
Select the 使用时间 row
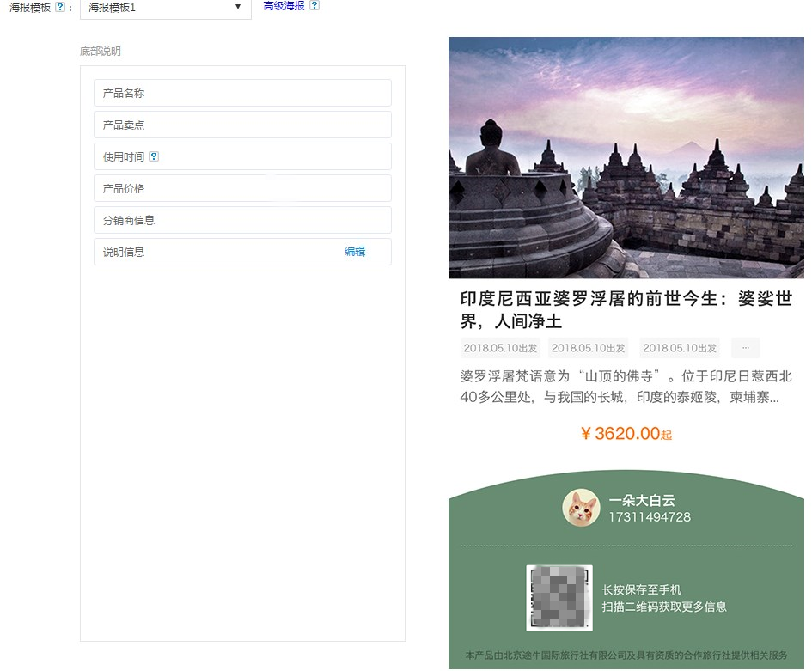242,156
